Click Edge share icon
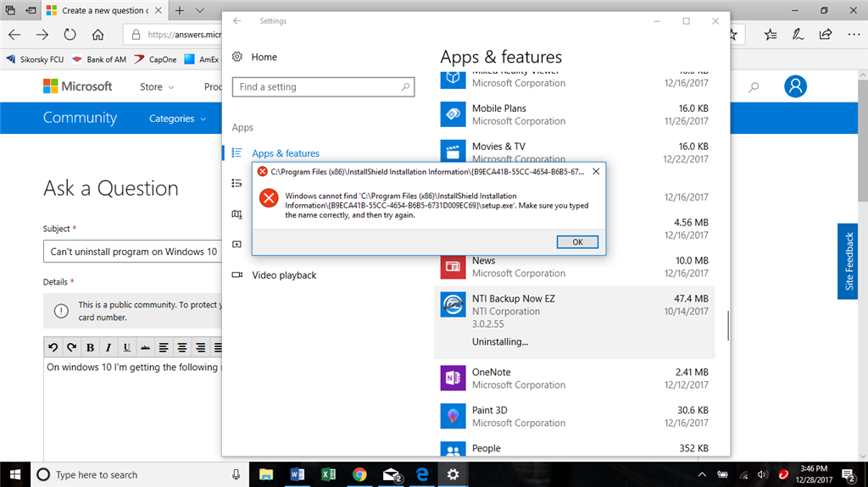 click(x=826, y=35)
